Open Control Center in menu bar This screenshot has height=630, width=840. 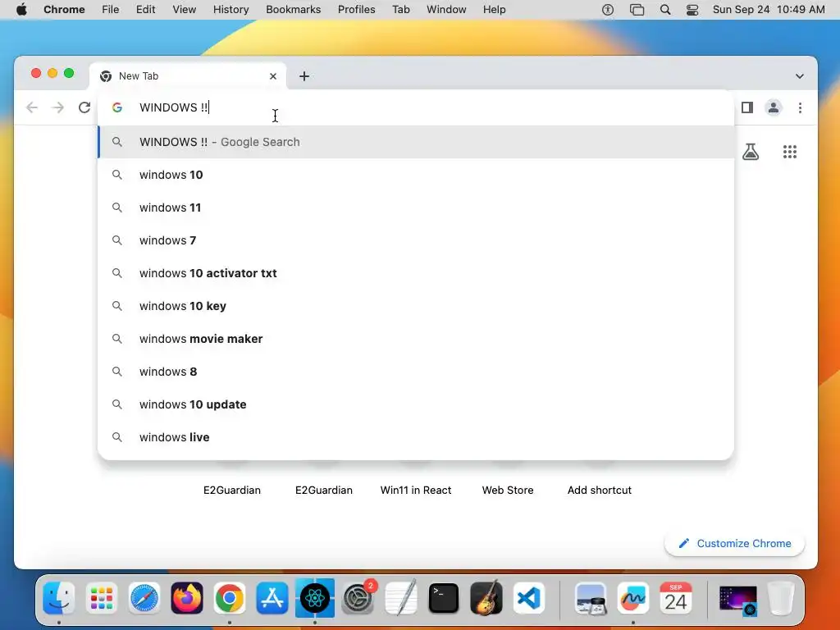tap(692, 10)
